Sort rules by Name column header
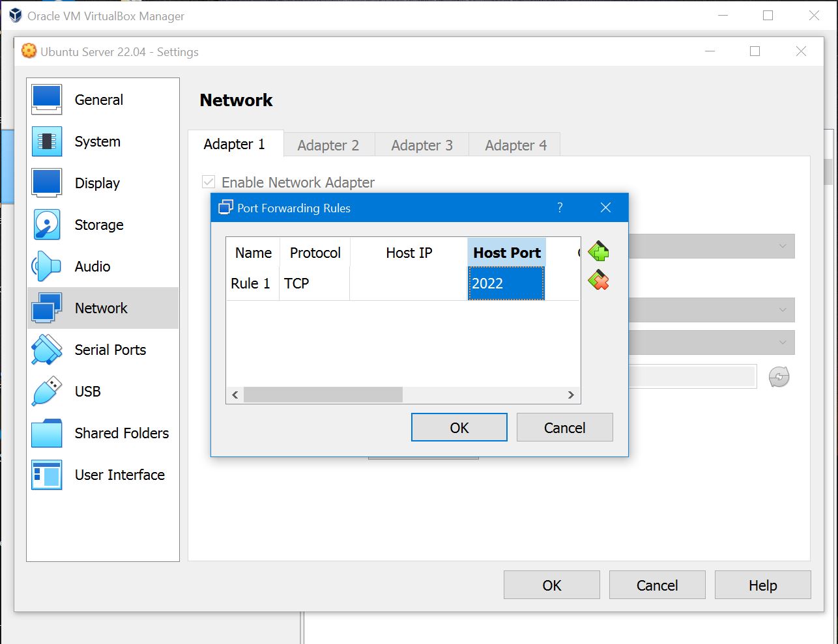 coord(253,253)
